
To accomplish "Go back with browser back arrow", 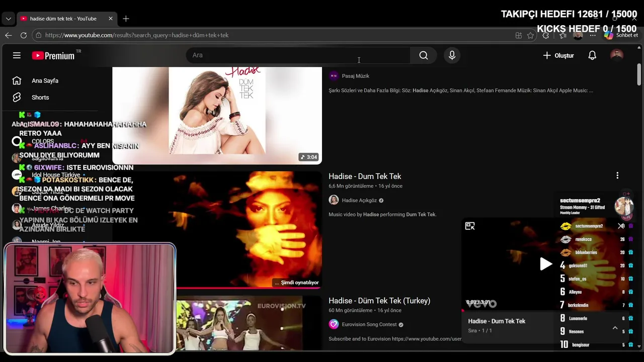I will point(8,35).
